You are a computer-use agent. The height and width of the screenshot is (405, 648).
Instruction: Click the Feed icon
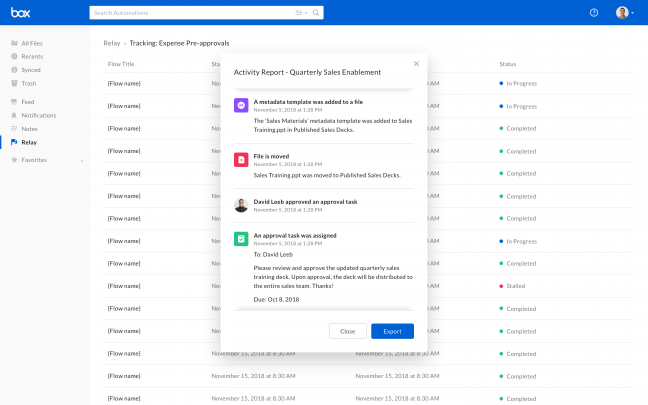14,102
